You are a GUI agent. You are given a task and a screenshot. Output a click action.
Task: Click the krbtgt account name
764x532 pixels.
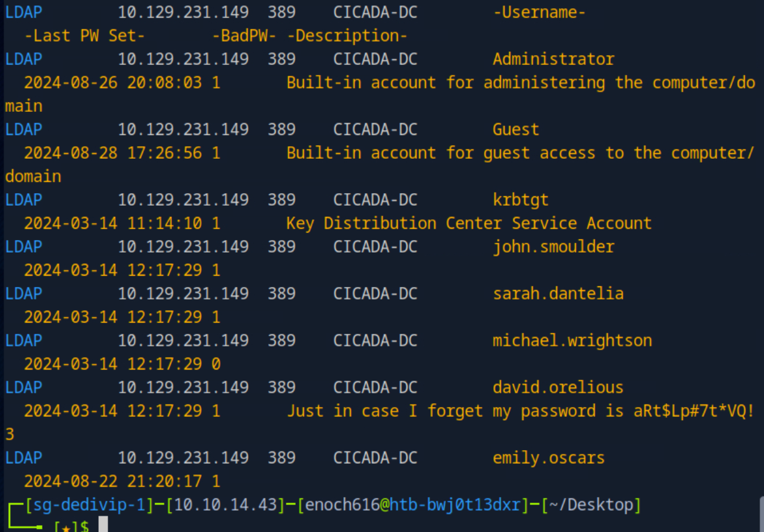click(520, 200)
